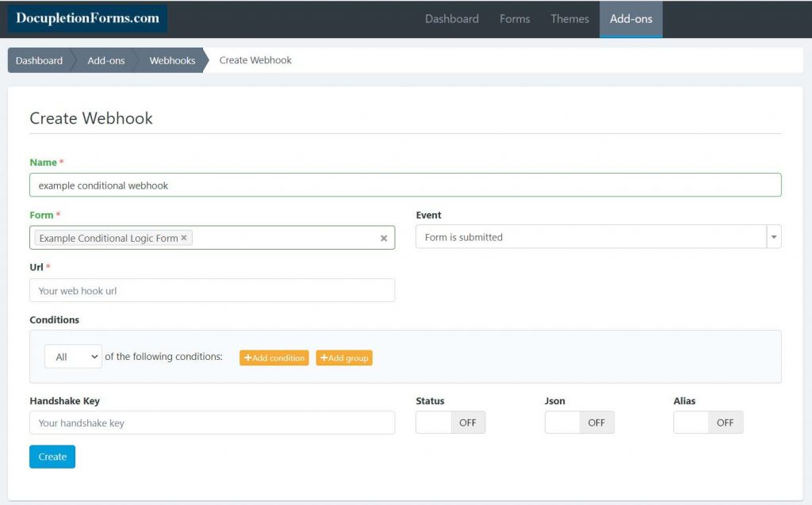
Task: Open the All conditions dropdown
Action: click(x=72, y=356)
